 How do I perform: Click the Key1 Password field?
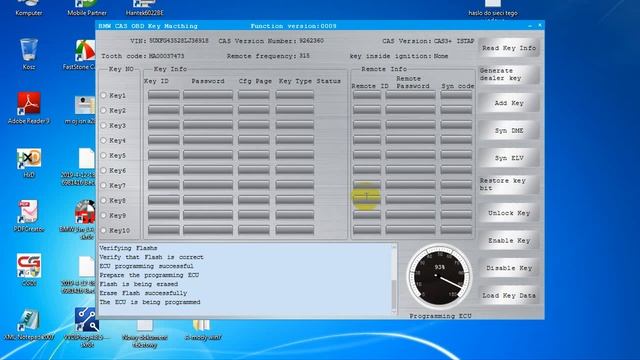pyautogui.click(x=208, y=95)
